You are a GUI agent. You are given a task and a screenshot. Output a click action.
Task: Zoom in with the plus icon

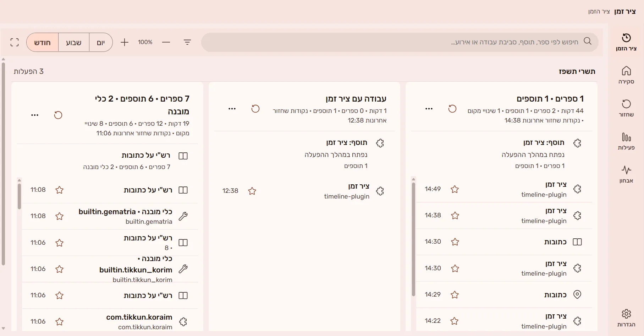[x=125, y=43]
